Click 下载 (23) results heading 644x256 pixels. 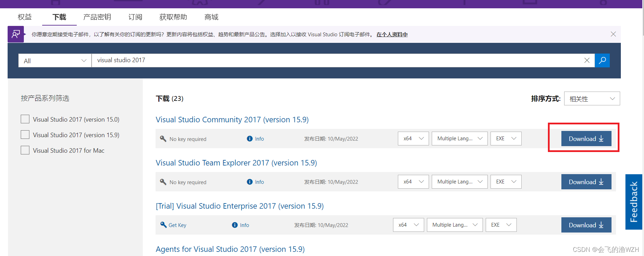(x=169, y=98)
